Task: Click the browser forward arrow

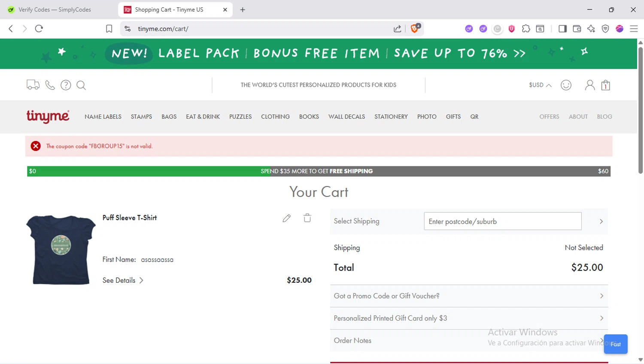Action: pos(24,29)
